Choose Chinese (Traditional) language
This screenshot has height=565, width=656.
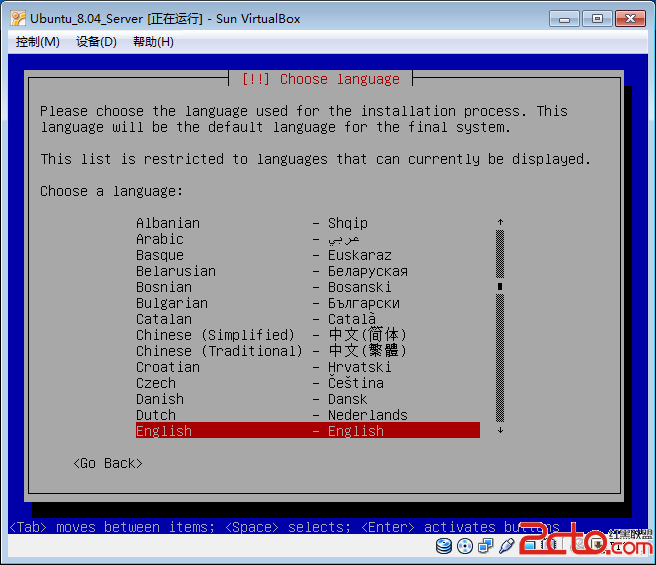pos(308,351)
